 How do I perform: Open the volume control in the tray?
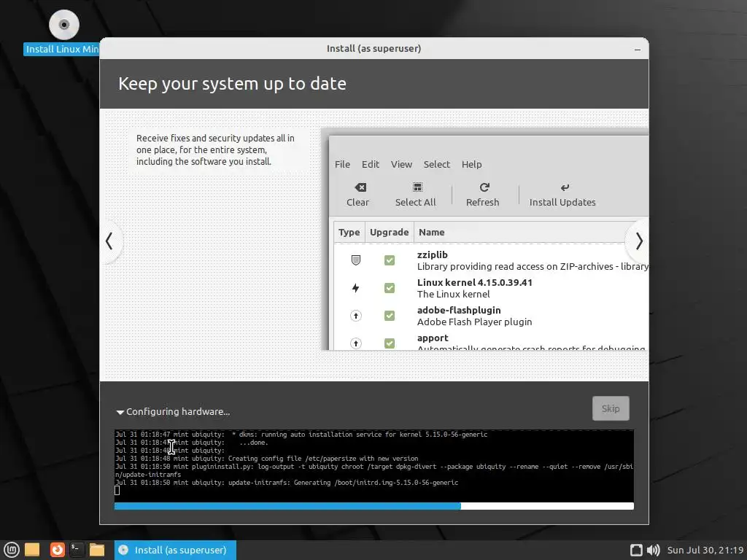(x=653, y=550)
